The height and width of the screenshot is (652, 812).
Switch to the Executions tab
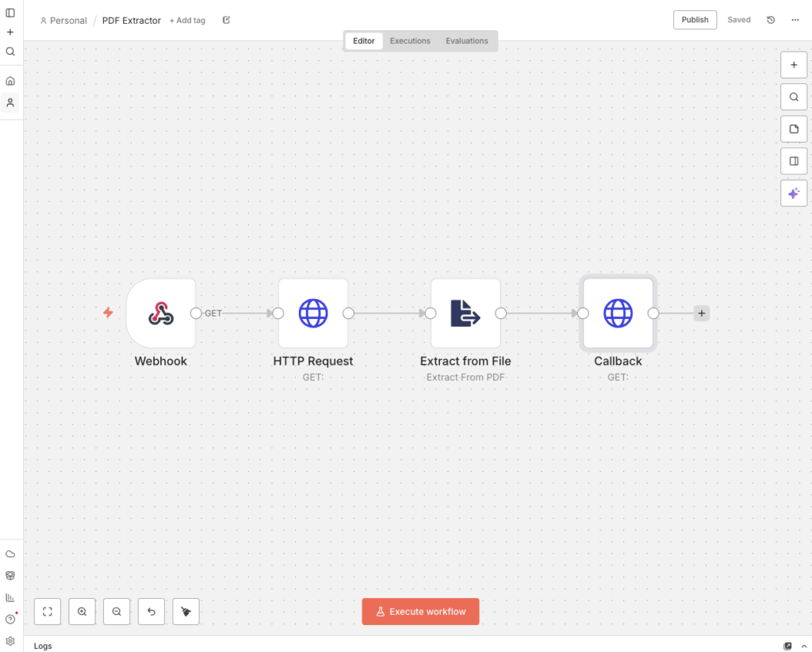410,40
